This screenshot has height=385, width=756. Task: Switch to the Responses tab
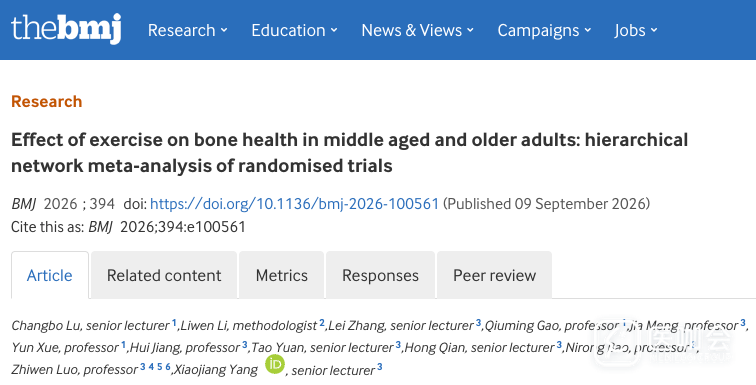click(x=380, y=275)
